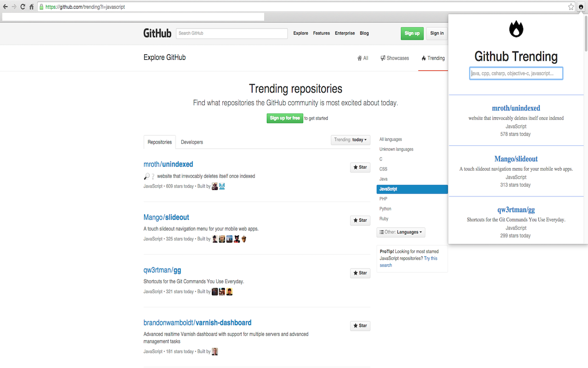Open first contributor avatar for Mango/slideout

215,239
